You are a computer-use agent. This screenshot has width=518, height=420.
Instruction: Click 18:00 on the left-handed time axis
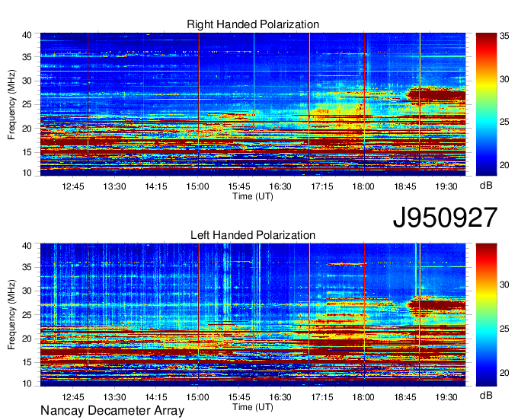363,397
